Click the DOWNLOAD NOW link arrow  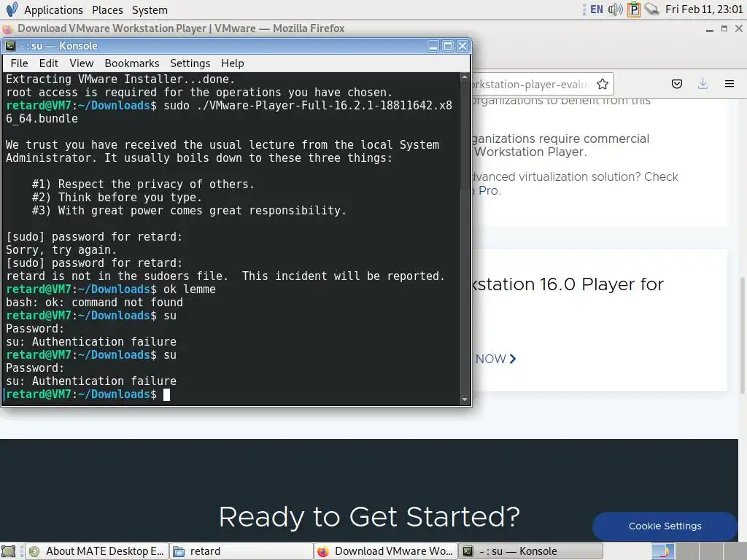pyautogui.click(x=513, y=359)
